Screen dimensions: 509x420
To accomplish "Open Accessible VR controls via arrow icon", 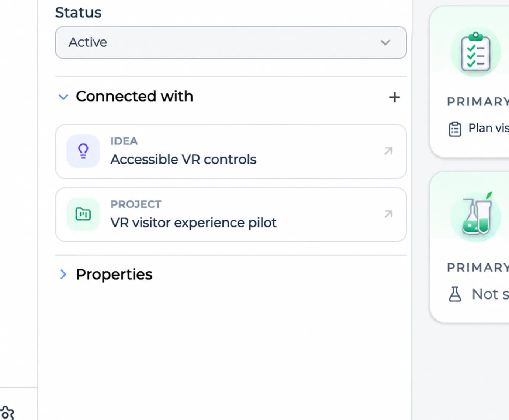I will [388, 151].
